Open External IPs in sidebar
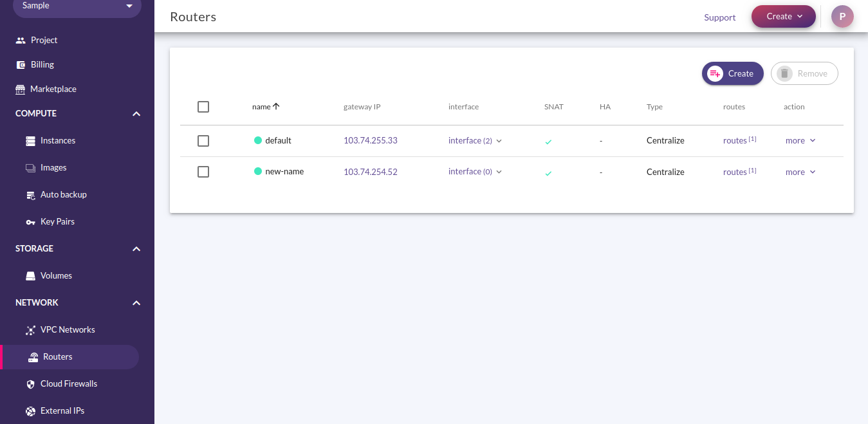868x424 pixels. pos(62,410)
